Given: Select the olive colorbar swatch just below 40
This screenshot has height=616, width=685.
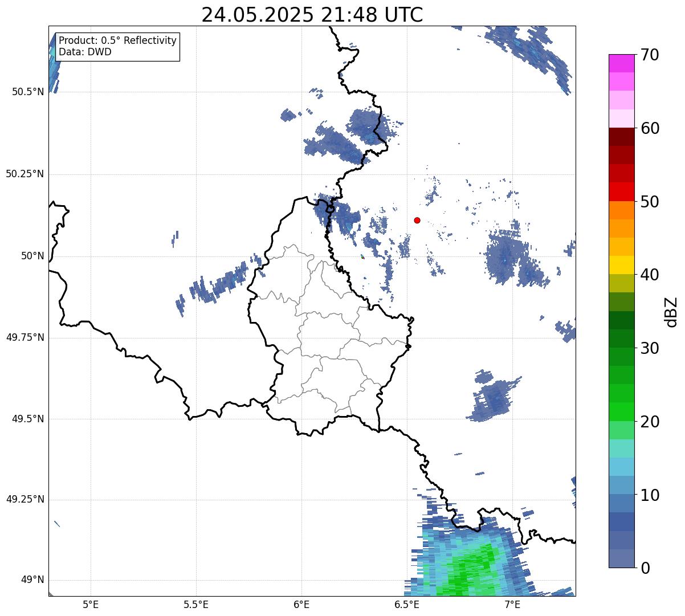Looking at the screenshot, I should (621, 284).
